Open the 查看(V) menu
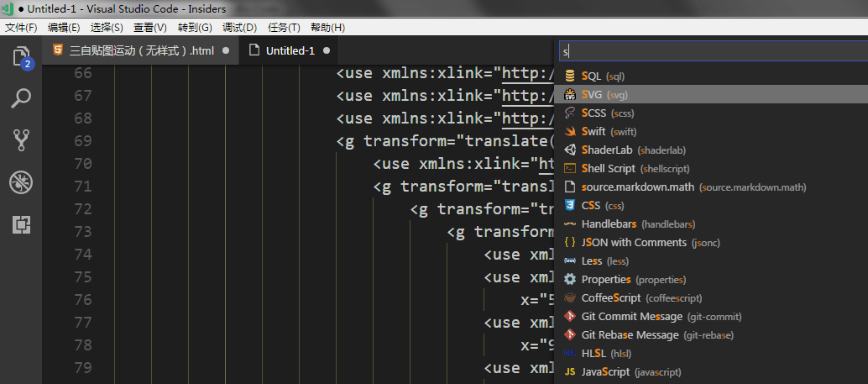Viewport: 868px width, 384px height. tap(150, 28)
